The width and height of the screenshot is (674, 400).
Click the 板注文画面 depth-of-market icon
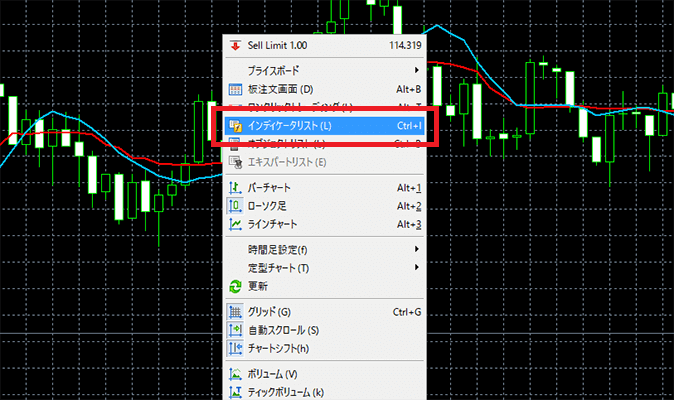point(235,89)
